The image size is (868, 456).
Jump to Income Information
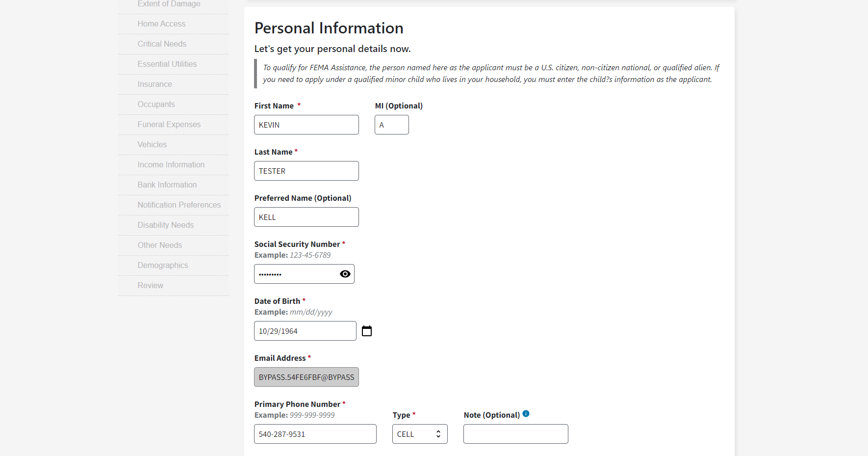click(171, 165)
